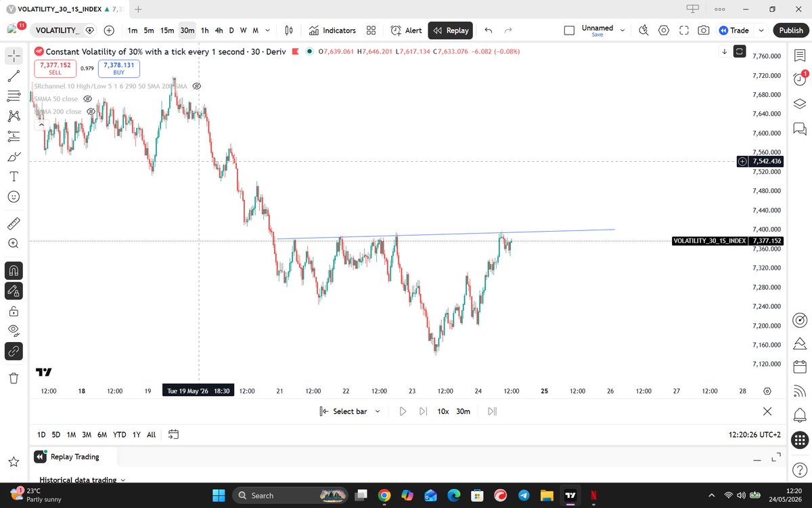Open the forecasting and measurement tools
Image resolution: width=812 pixels, height=508 pixels.
14,136
